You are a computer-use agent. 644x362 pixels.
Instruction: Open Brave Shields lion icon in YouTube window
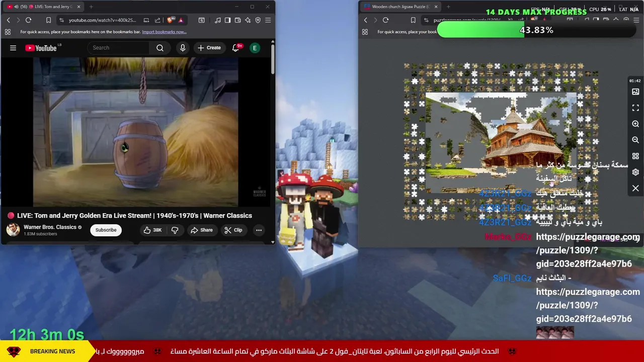pyautogui.click(x=170, y=20)
